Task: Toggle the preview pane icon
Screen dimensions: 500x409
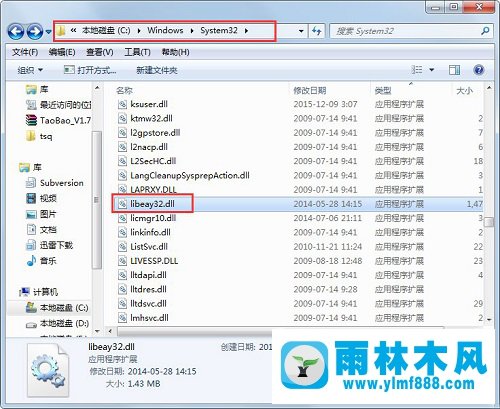Action: coord(454,70)
